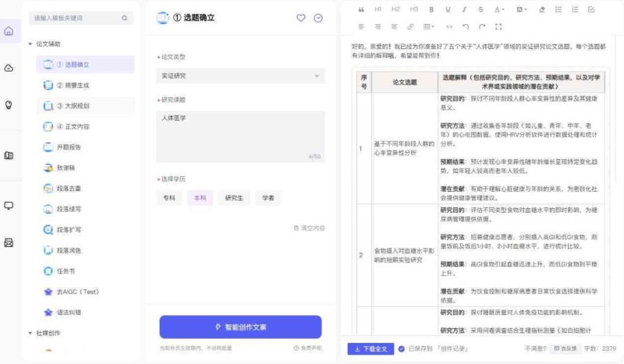Image resolution: width=624 pixels, height=364 pixels.
Task: Collapse the 论文辅助 tree section
Action: tap(30, 44)
